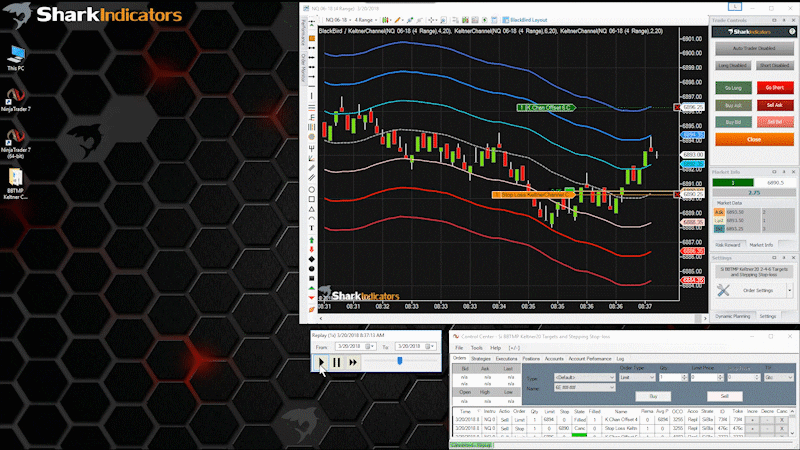Image resolution: width=800 pixels, height=450 pixels.
Task: Click the orange Close position button
Action: (x=754, y=139)
